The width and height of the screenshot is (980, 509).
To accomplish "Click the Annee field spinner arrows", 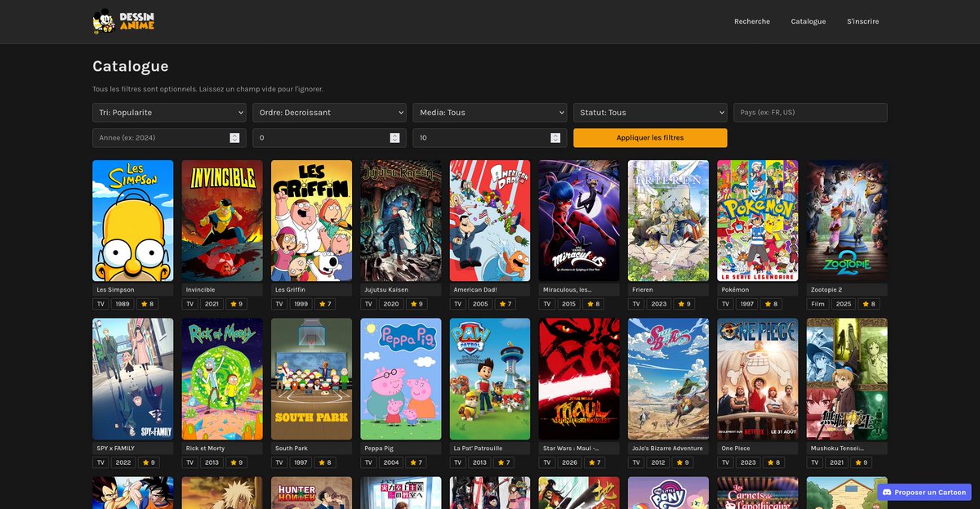I will point(234,138).
